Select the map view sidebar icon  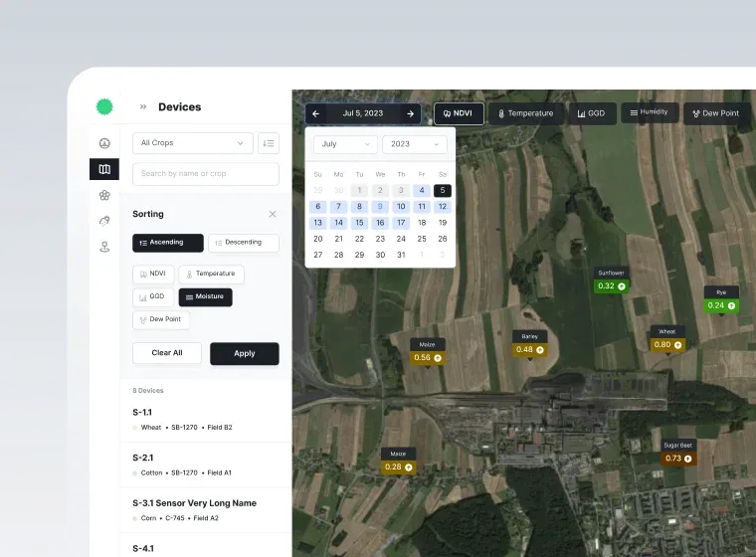click(104, 169)
